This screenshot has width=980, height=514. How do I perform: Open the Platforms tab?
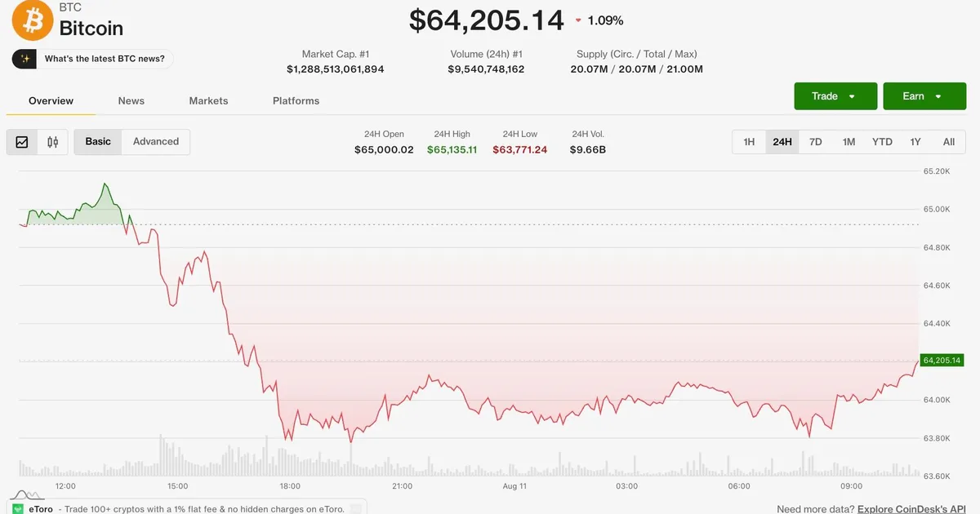click(x=296, y=101)
